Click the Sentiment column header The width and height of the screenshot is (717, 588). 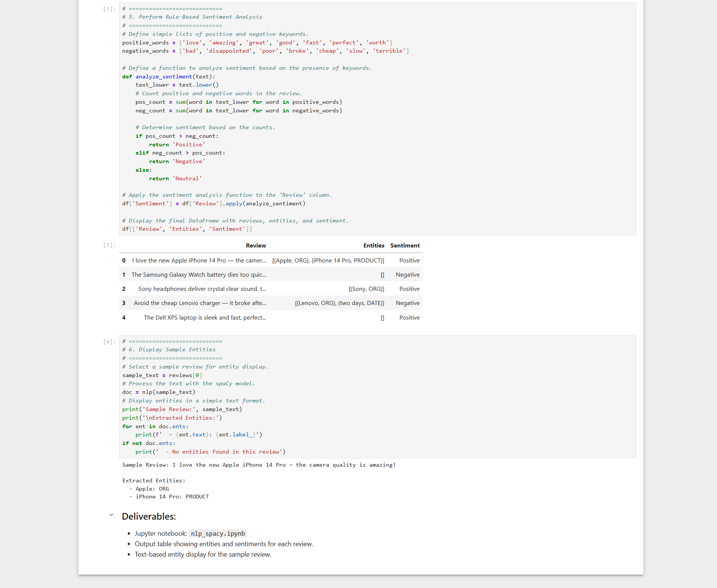(x=405, y=245)
